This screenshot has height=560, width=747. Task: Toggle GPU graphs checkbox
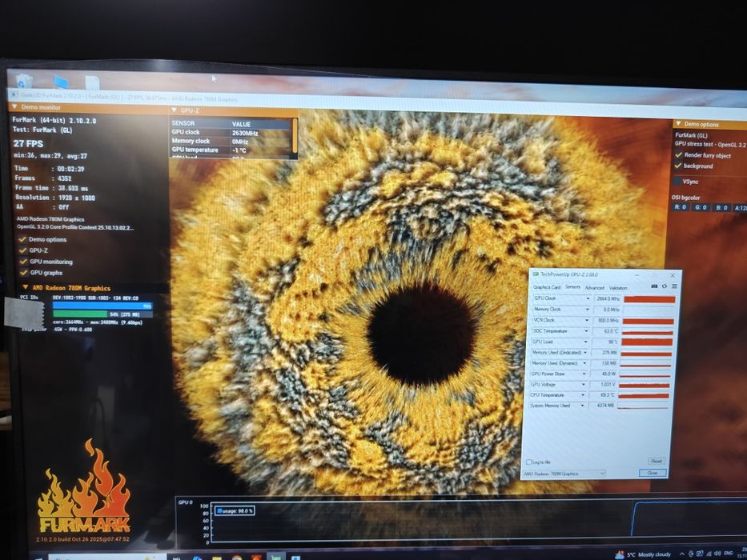coord(23,272)
